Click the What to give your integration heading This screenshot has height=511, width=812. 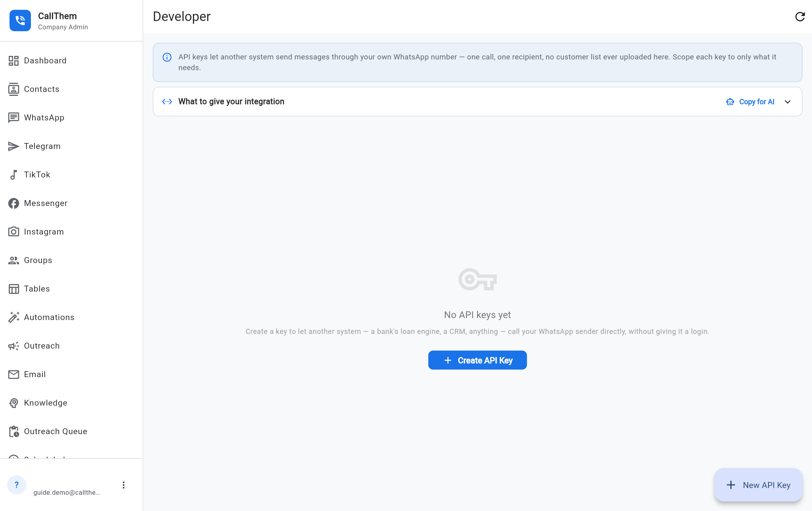[x=231, y=102]
